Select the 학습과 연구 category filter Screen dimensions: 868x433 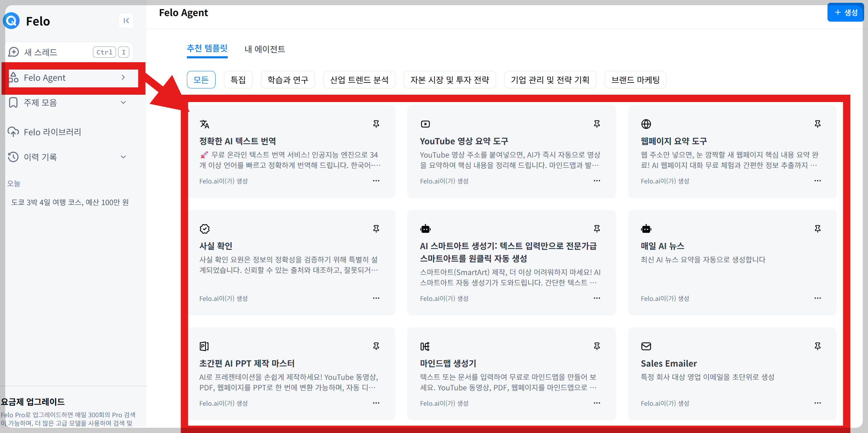[x=287, y=80]
